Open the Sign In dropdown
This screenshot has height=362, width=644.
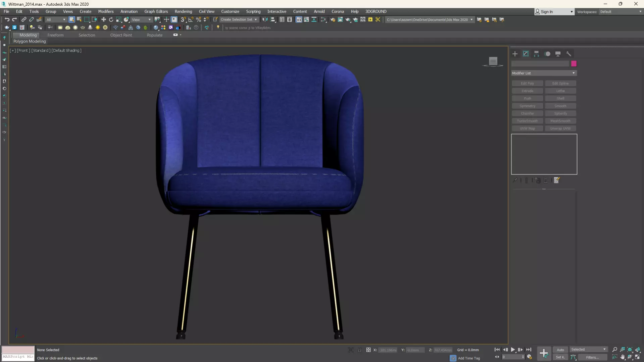click(x=554, y=12)
